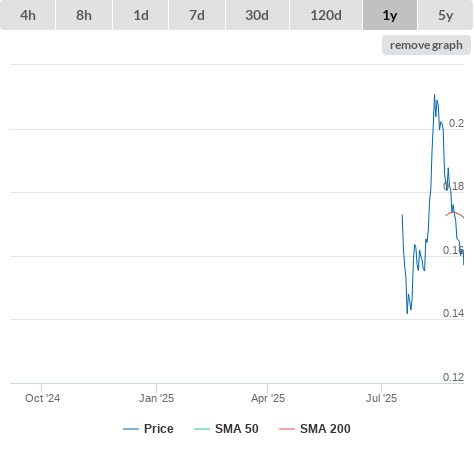The height and width of the screenshot is (455, 474).
Task: Click the price peak above 0.2
Action: point(434,95)
